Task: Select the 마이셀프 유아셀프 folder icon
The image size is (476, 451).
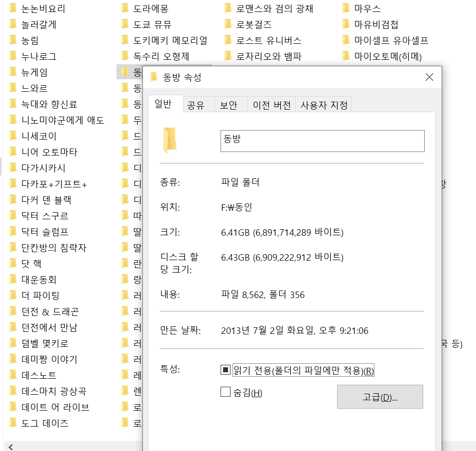Action: (346, 40)
